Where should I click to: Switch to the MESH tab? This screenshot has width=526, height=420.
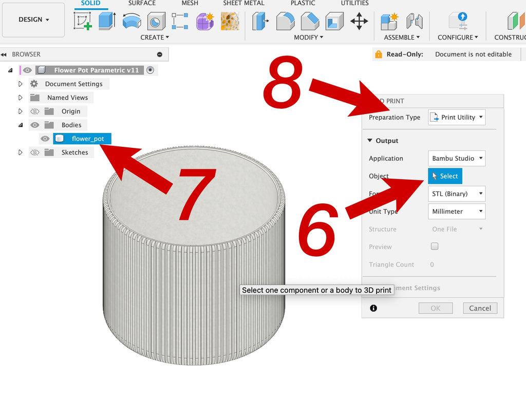(190, 3)
